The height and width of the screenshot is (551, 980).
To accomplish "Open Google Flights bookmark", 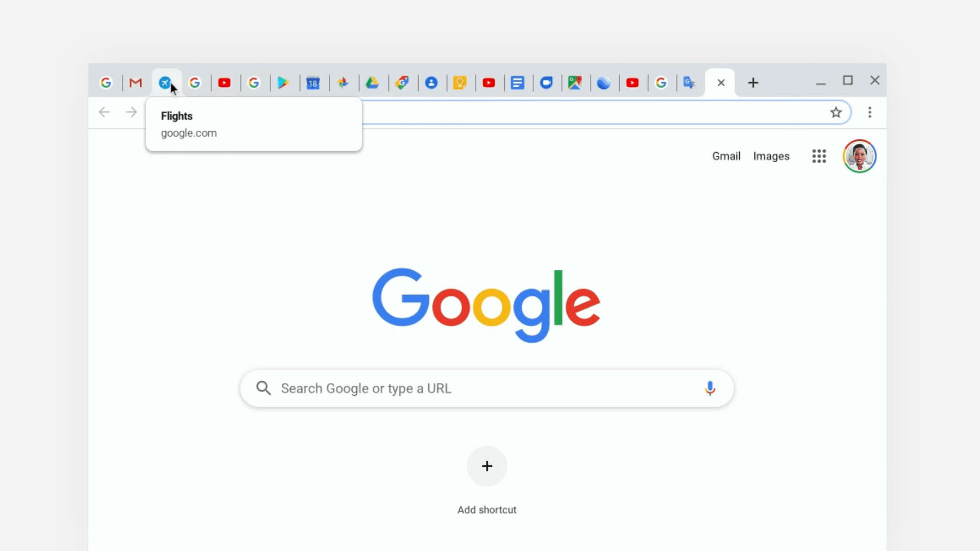I will point(165,82).
